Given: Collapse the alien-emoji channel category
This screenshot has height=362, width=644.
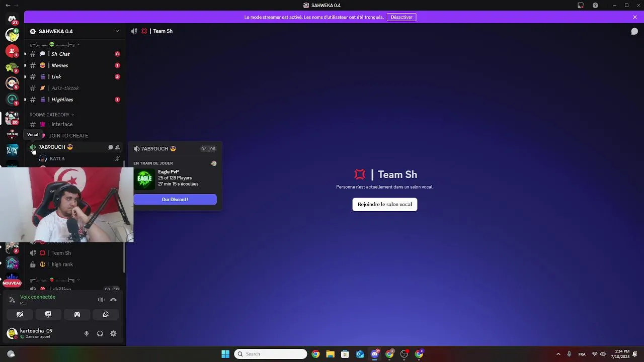Looking at the screenshot, I should click(x=54, y=45).
